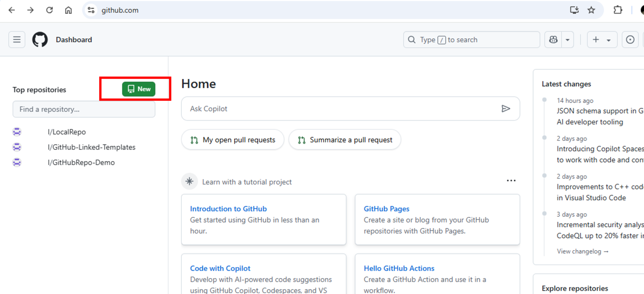Open the LocalRepo repository

pyautogui.click(x=67, y=132)
